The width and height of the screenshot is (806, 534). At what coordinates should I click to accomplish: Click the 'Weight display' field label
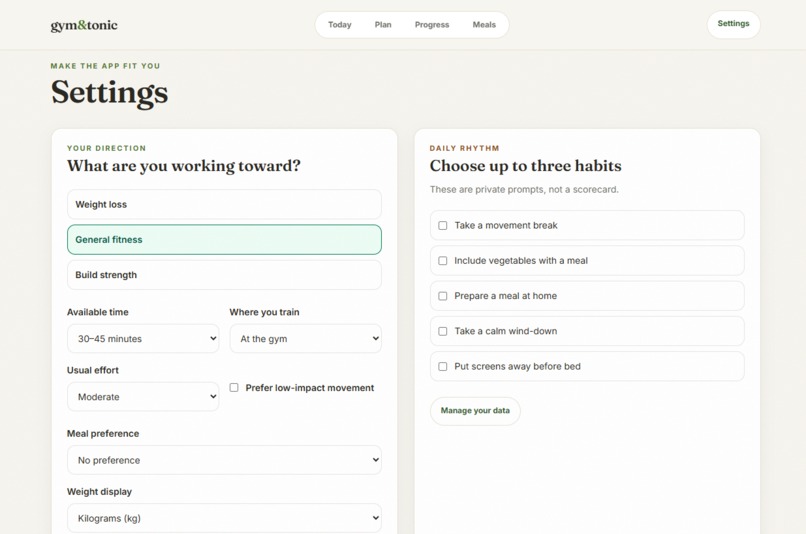(99, 492)
